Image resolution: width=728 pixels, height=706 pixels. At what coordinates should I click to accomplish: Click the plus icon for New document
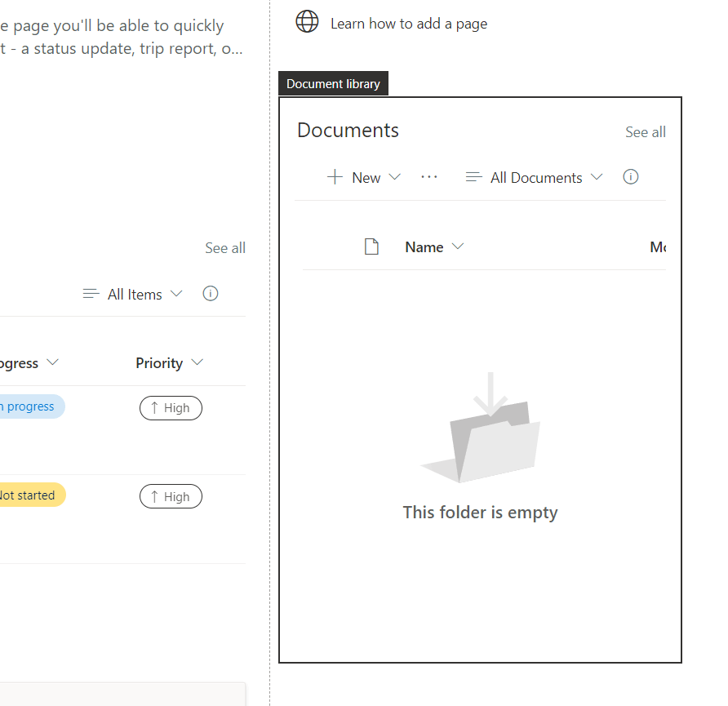335,177
